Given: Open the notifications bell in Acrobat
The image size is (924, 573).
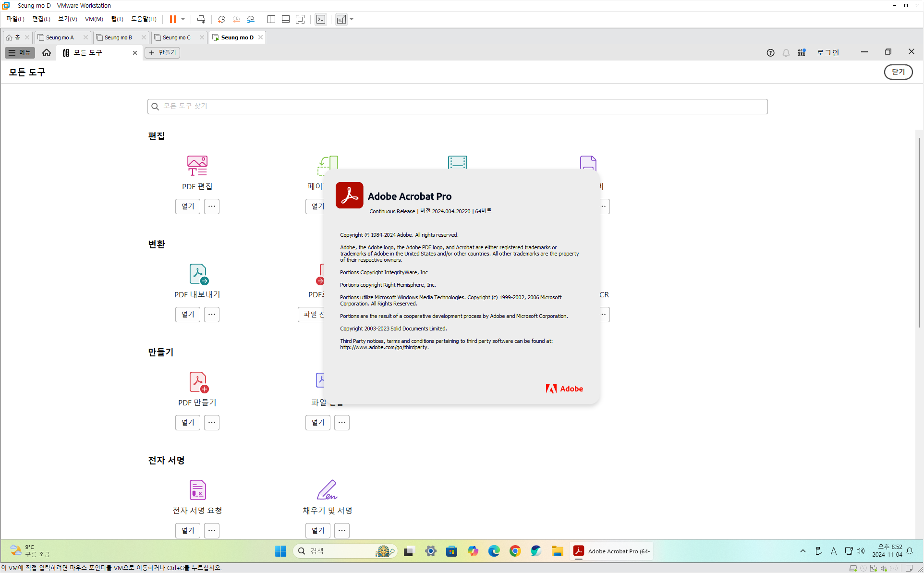Looking at the screenshot, I should click(x=786, y=53).
